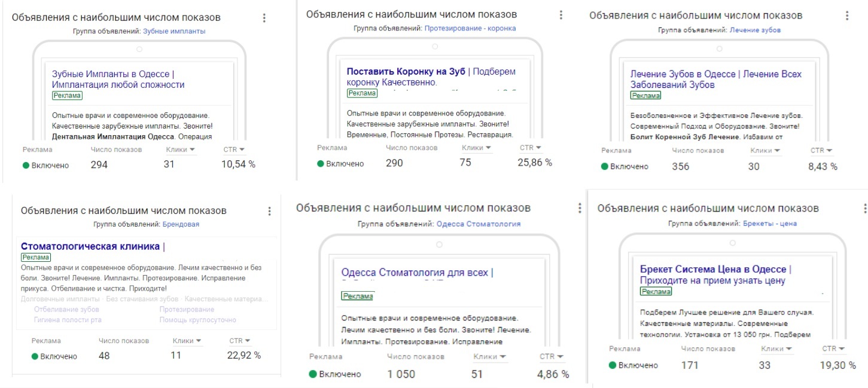The height and width of the screenshot is (388, 868).
Task: Click the Отбеливание зубов sitelink in ad preview
Action: [66, 310]
